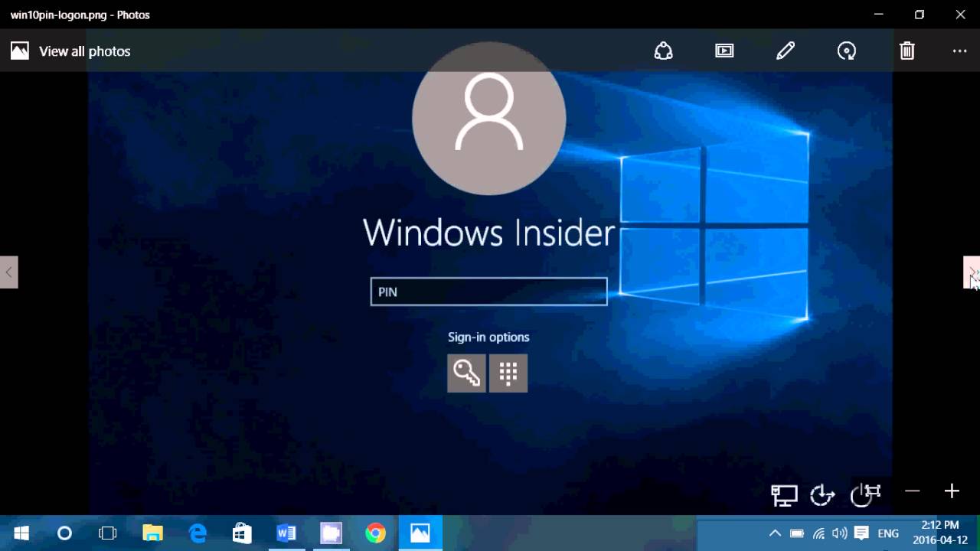Viewport: 980px width, 551px height.
Task: Open the Share icon in the Photos toolbar
Action: [663, 51]
